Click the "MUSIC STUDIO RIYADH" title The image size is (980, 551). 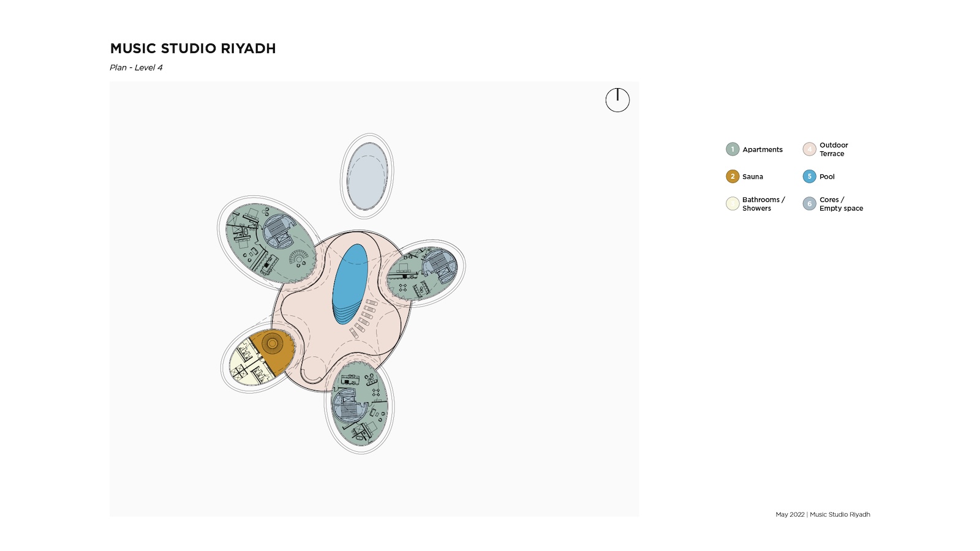coord(193,48)
